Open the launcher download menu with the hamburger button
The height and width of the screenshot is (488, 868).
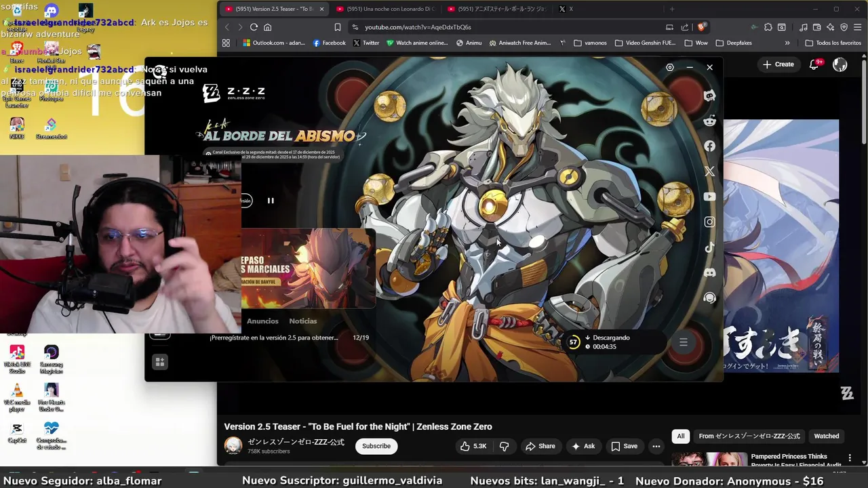[x=684, y=342]
